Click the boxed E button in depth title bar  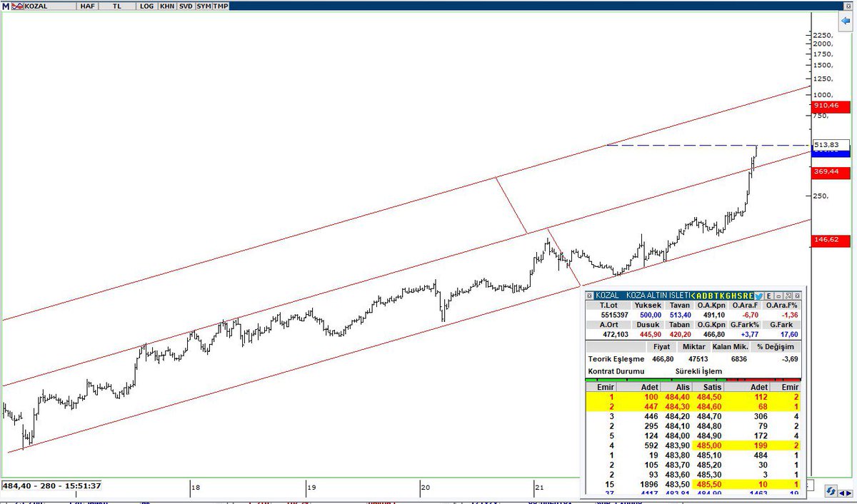coord(769,296)
